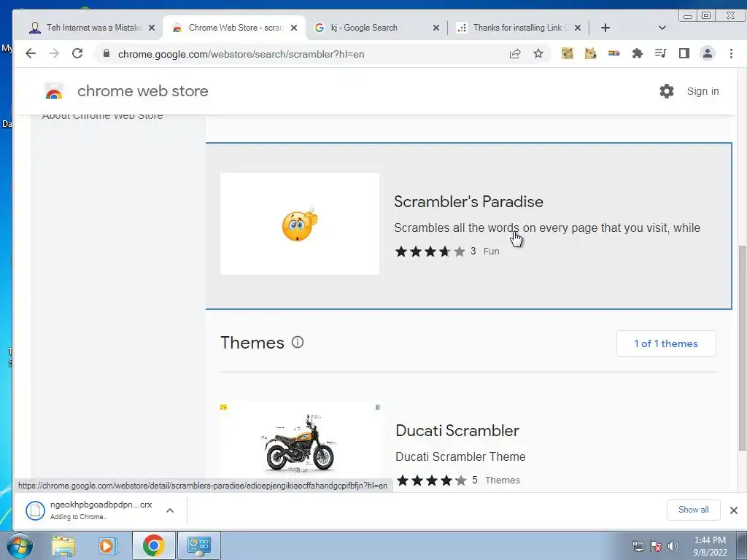The image size is (747, 560).
Task: Open Windows Explorer from the taskbar
Action: [63, 545]
